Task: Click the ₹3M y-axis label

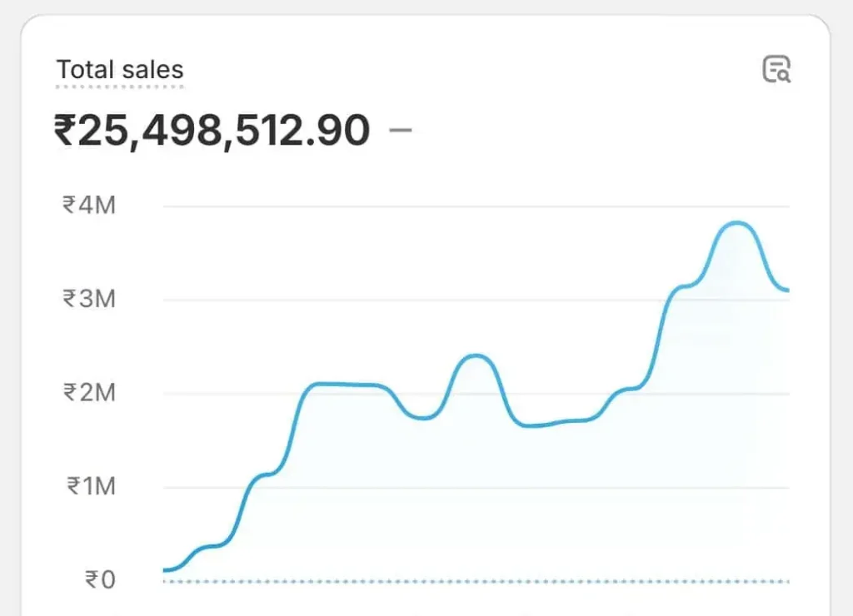Action: 88,299
